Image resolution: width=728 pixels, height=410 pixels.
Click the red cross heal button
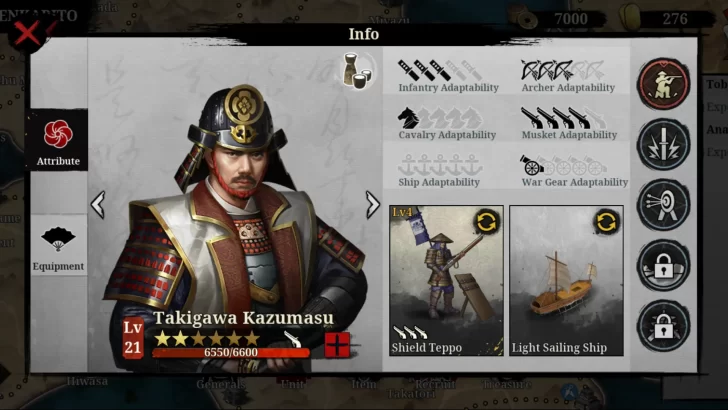point(338,345)
